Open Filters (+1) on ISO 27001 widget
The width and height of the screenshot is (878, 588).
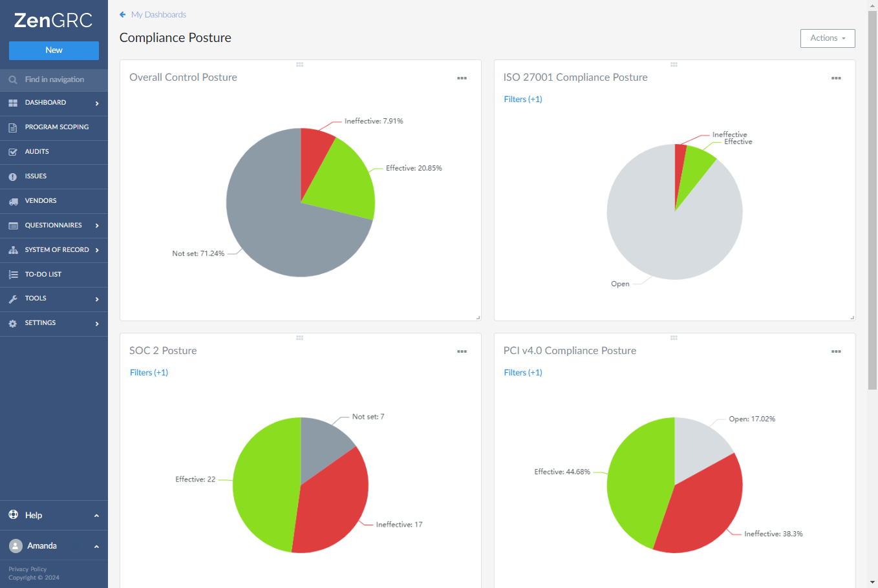coord(522,99)
